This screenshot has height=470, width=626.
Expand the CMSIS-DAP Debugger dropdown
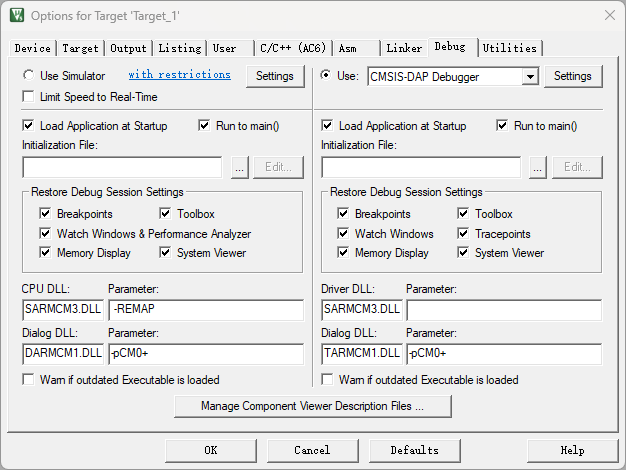click(530, 76)
